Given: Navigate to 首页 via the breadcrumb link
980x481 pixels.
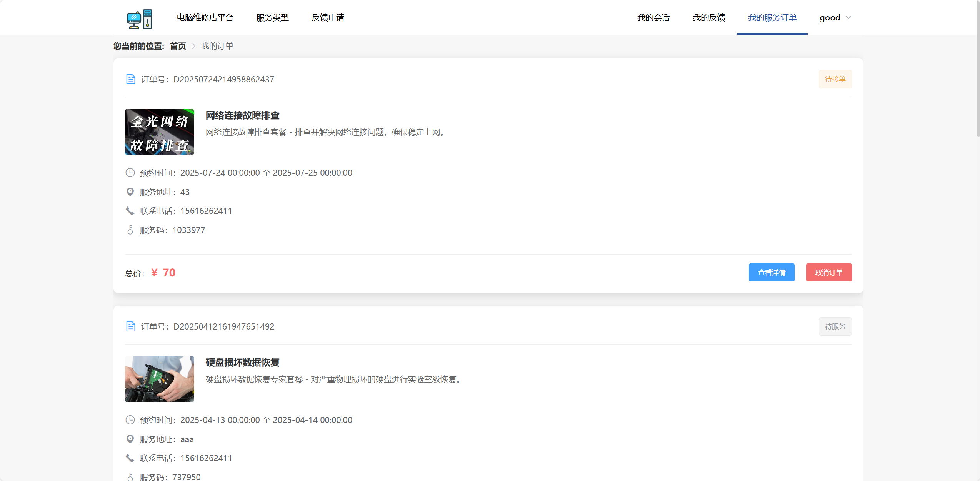Looking at the screenshot, I should [x=178, y=46].
